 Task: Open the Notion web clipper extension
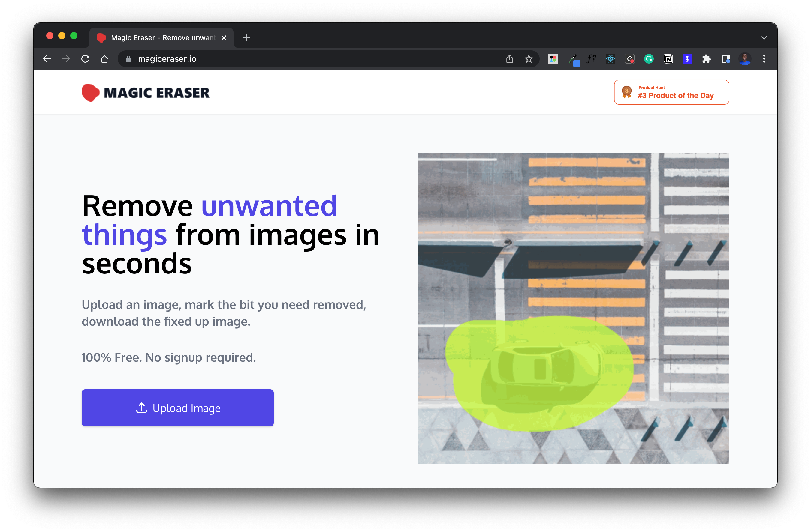tap(668, 59)
